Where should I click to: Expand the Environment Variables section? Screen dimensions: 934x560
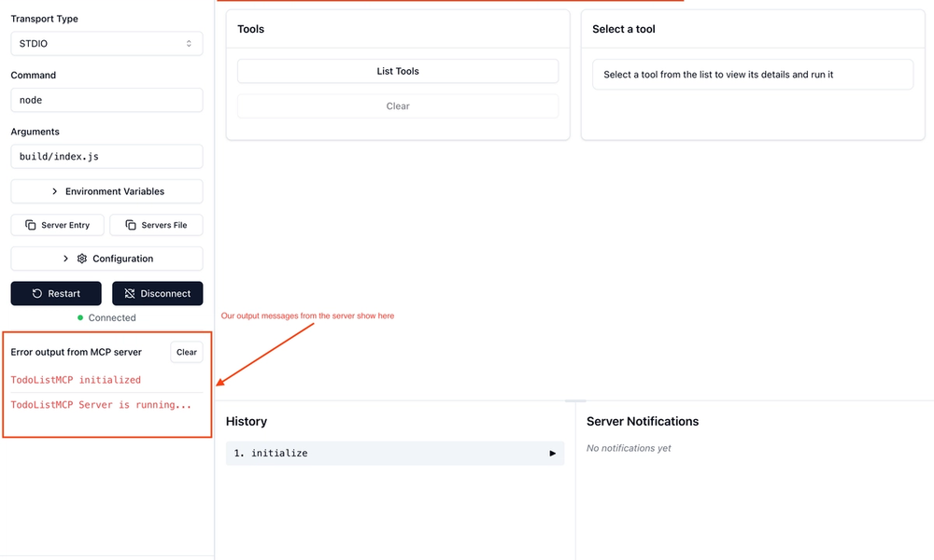(x=106, y=191)
